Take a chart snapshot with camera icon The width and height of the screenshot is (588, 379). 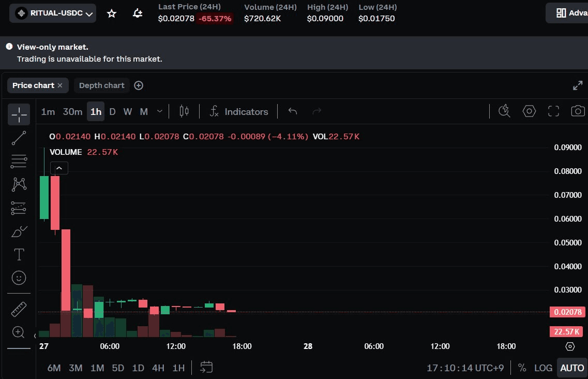tap(578, 111)
